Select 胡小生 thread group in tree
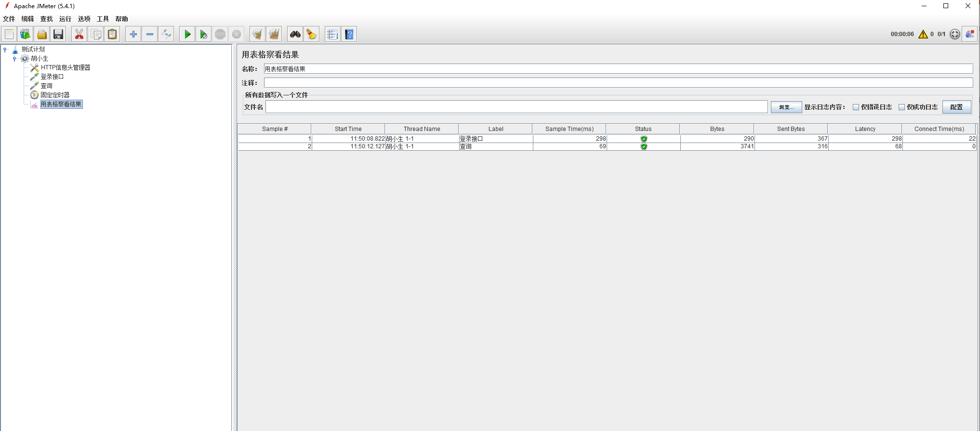The width and height of the screenshot is (980, 431). click(x=40, y=58)
